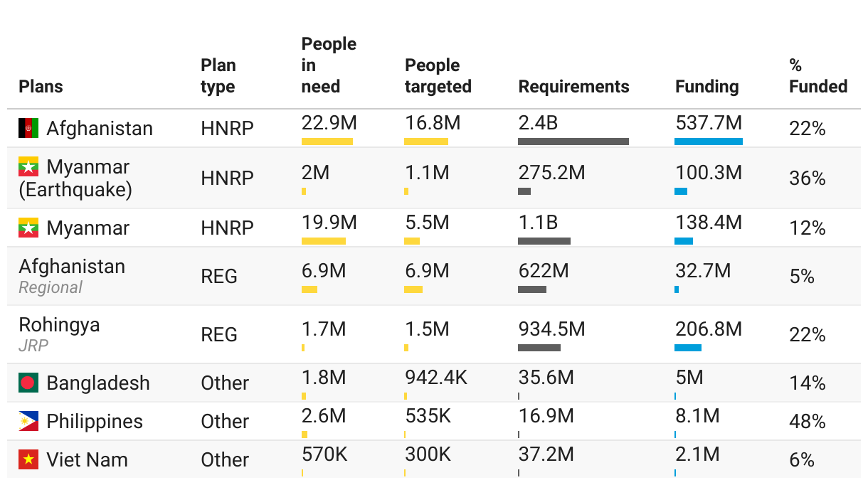
Task: Click the Philippines 48% funded value
Action: [x=807, y=422]
